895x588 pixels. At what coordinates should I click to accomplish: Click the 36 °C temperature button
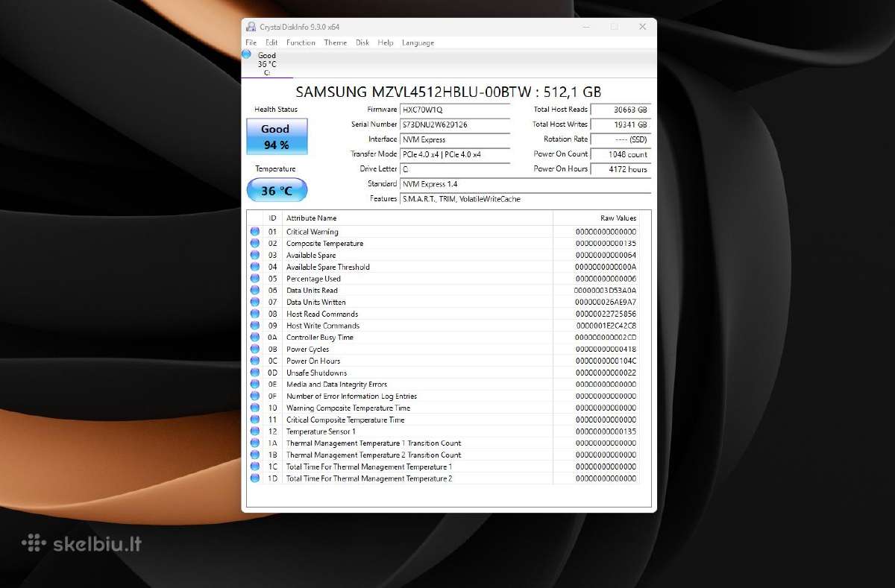277,190
